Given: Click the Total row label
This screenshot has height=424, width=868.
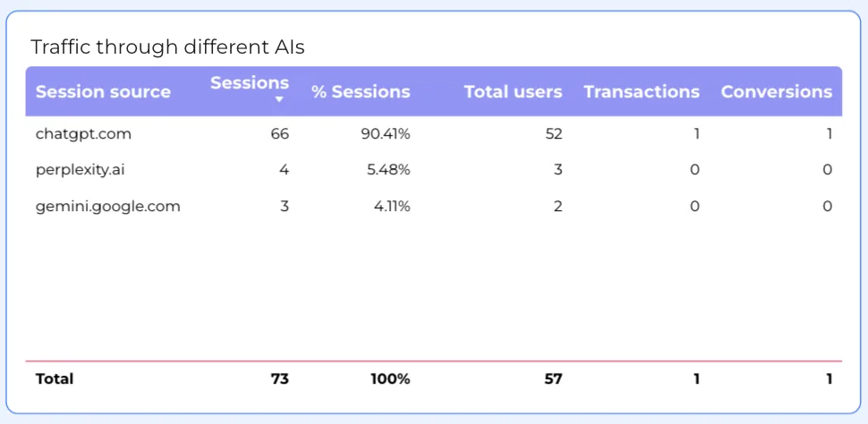Looking at the screenshot, I should click(55, 378).
